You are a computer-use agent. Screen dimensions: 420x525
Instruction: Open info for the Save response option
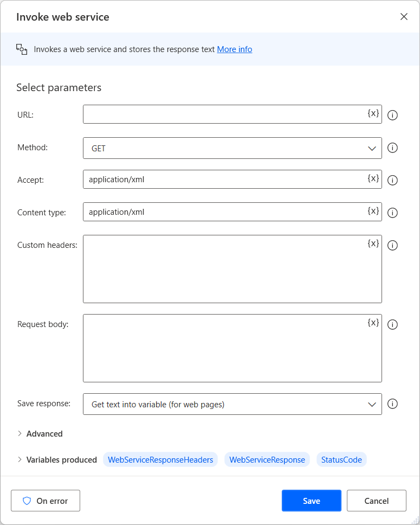pos(392,404)
